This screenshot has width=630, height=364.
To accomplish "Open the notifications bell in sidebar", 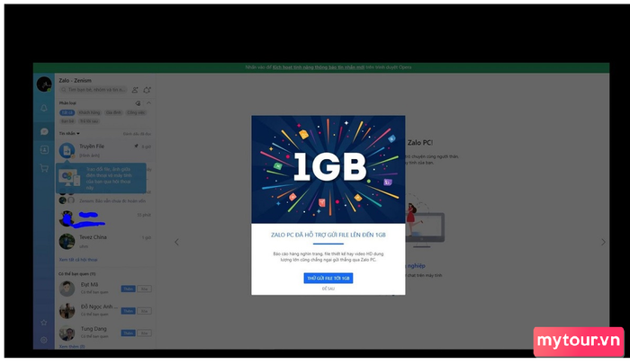I will [x=44, y=108].
